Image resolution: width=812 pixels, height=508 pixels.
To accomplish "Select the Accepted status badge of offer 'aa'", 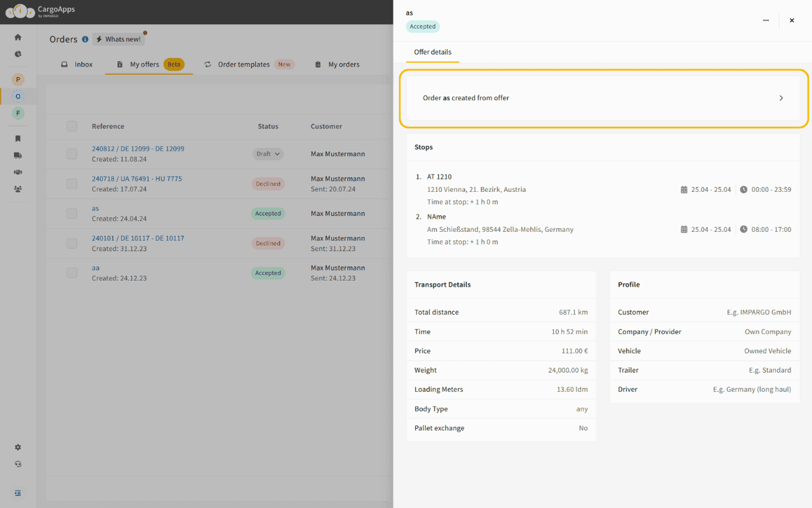I will pyautogui.click(x=268, y=272).
